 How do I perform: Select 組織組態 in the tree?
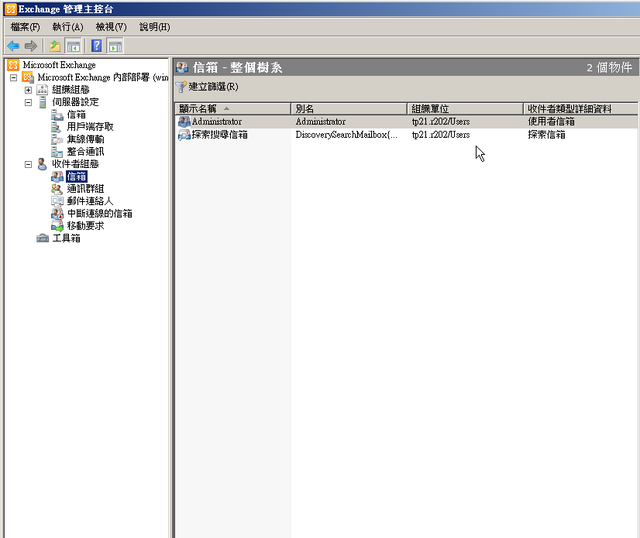click(x=71, y=89)
